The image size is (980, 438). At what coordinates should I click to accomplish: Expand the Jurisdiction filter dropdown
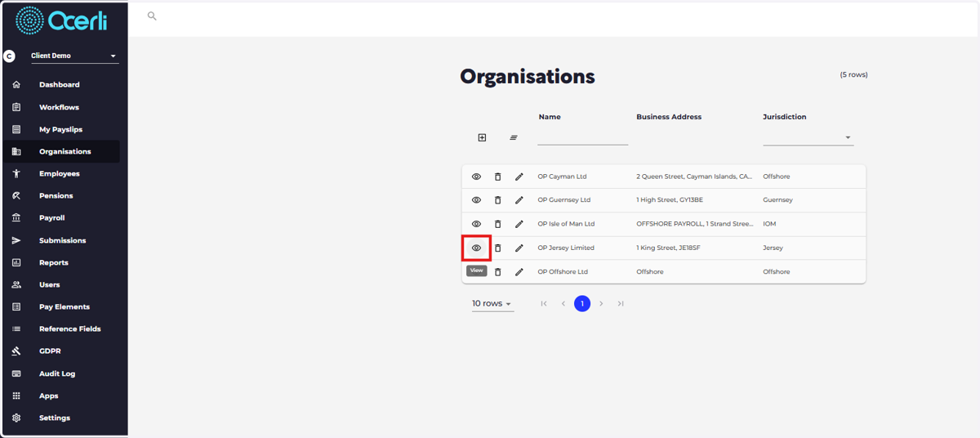[808, 137]
